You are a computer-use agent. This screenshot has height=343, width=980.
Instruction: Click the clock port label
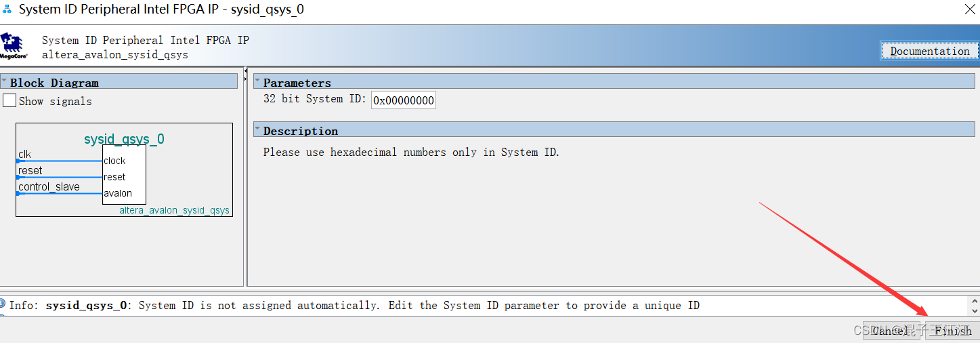114,161
